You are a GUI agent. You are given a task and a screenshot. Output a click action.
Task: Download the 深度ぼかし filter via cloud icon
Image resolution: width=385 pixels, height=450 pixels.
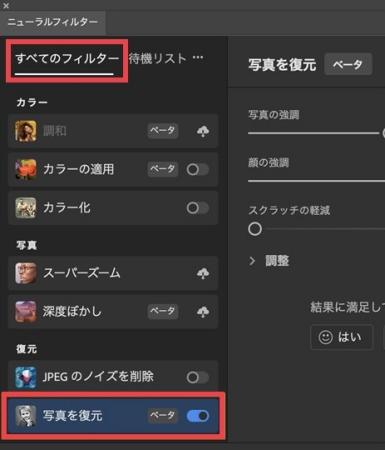[203, 312]
